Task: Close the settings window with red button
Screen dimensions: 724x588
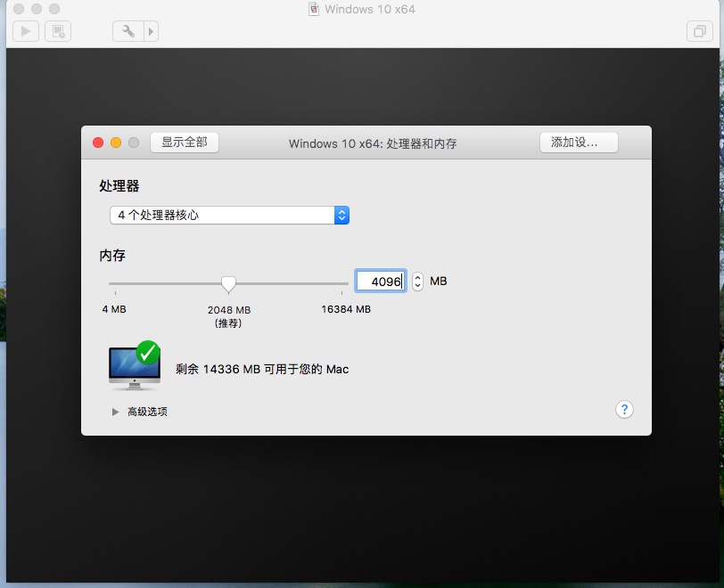Action: tap(97, 142)
